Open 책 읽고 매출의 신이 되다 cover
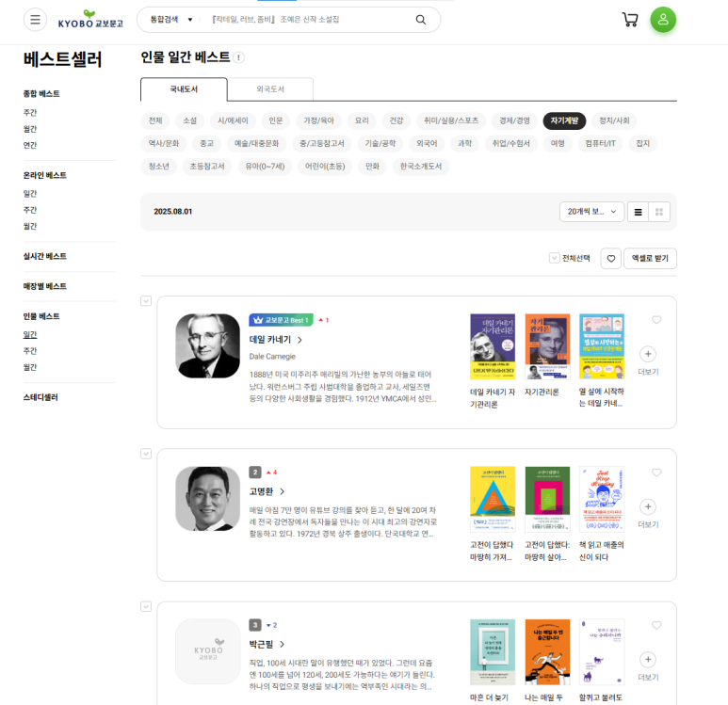 (602, 500)
